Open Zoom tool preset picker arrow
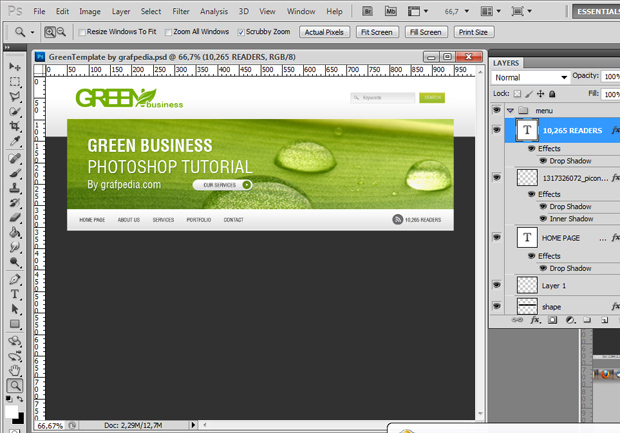620x433 pixels. [32, 32]
